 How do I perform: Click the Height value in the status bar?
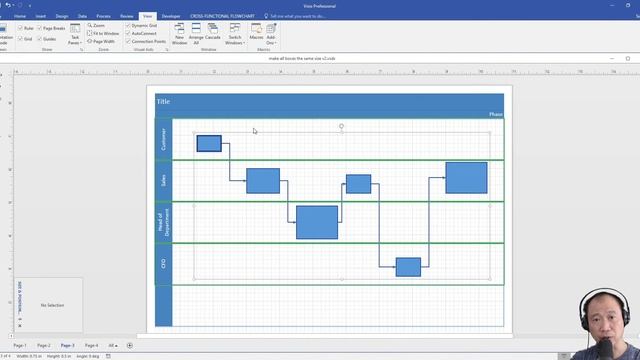[58, 356]
